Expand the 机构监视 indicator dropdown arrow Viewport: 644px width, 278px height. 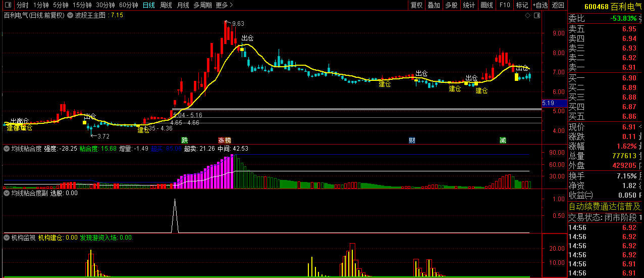point(7,237)
